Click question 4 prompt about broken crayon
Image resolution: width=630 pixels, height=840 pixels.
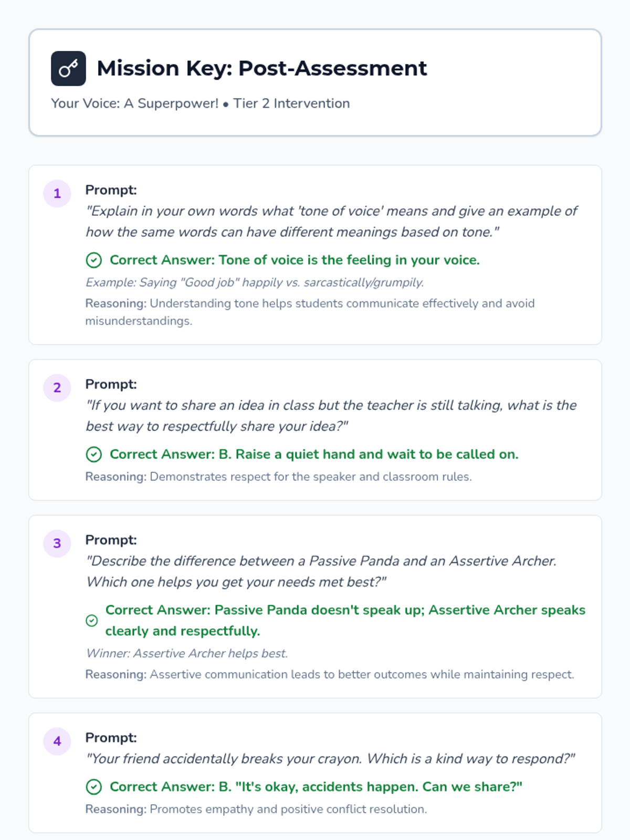point(330,759)
